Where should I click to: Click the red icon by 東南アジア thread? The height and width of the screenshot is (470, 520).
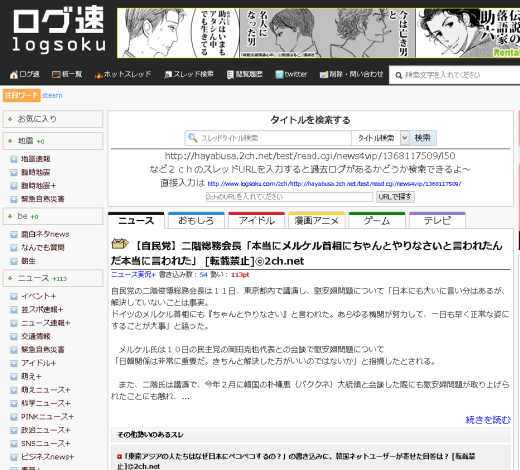pyautogui.click(x=119, y=456)
